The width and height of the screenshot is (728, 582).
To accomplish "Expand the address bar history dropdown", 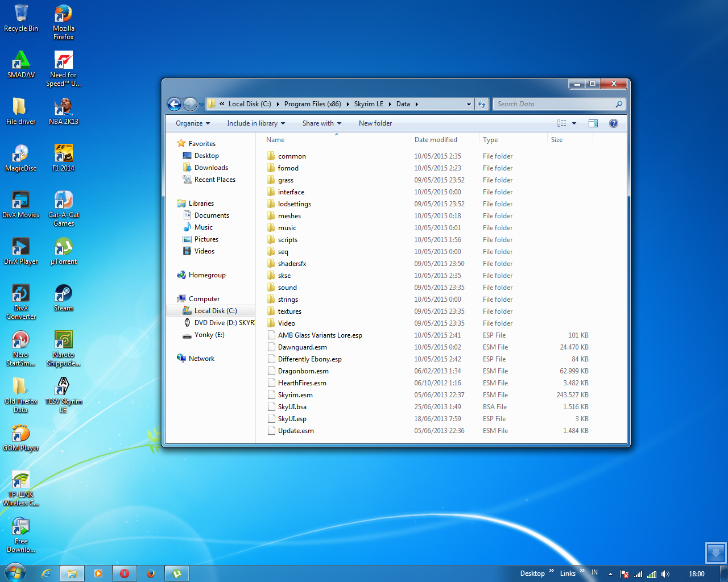I will coord(469,104).
